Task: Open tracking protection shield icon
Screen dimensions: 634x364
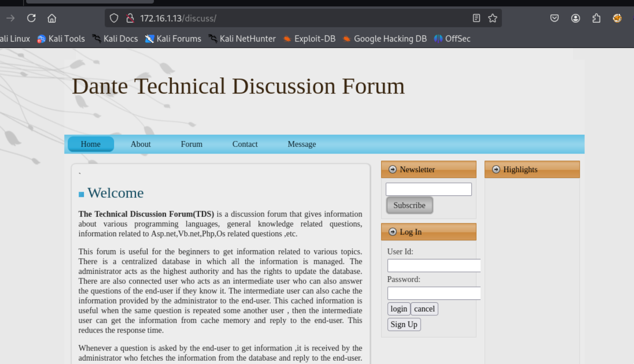Action: pyautogui.click(x=114, y=18)
